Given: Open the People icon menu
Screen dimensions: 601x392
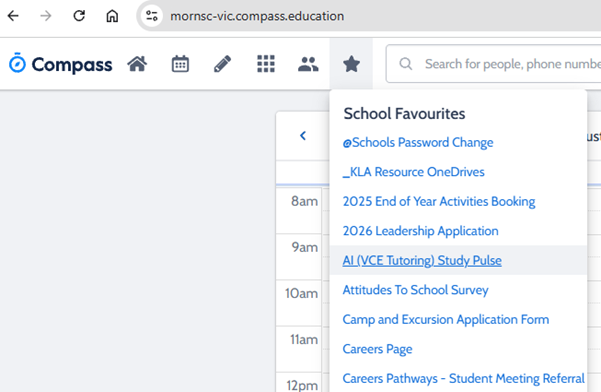Looking at the screenshot, I should coord(308,64).
